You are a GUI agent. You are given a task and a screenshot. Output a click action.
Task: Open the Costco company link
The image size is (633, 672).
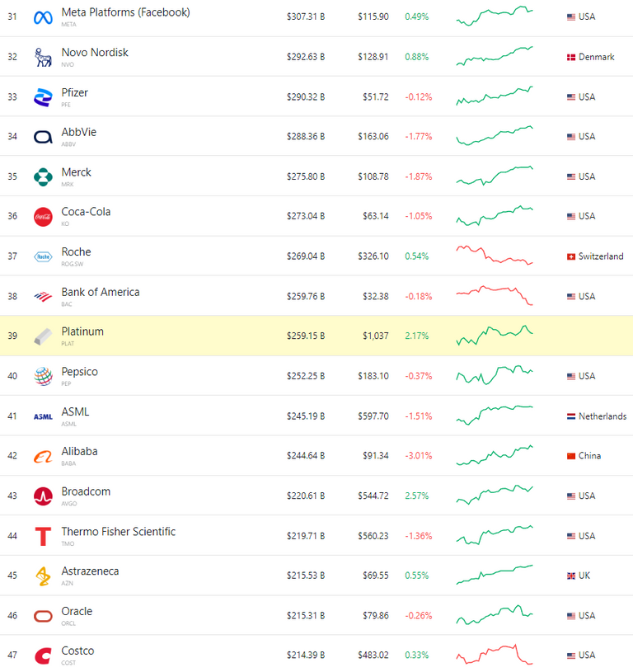[x=77, y=651]
